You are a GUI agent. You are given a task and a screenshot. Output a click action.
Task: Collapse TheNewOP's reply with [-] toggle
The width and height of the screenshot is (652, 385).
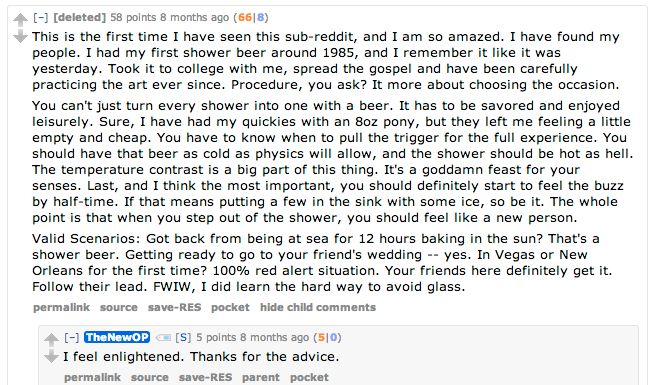tap(72, 337)
